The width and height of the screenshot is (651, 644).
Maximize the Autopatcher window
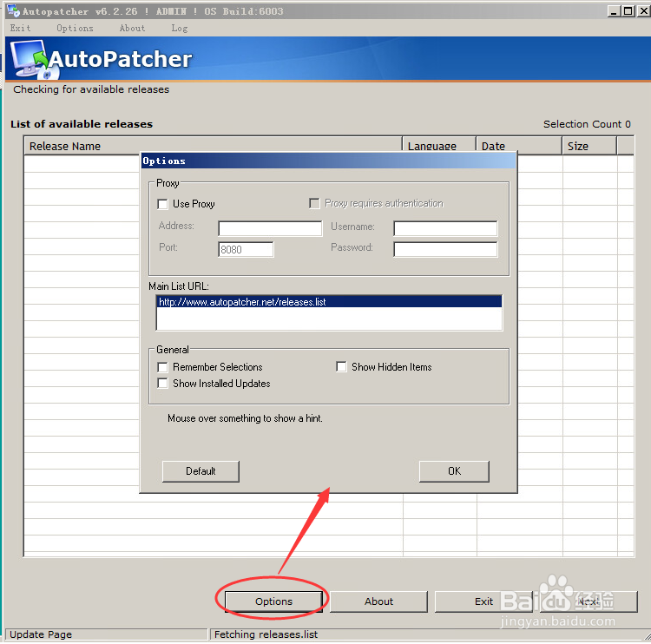[x=628, y=11]
